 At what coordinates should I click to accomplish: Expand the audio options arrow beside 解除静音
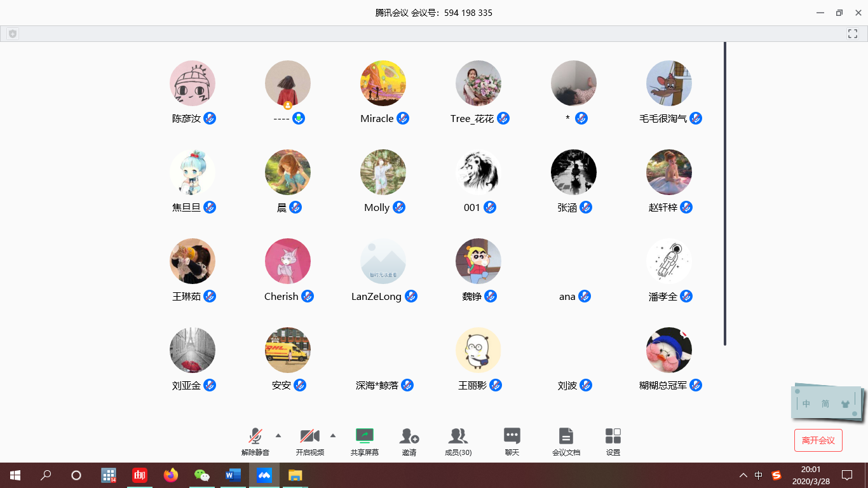278,435
